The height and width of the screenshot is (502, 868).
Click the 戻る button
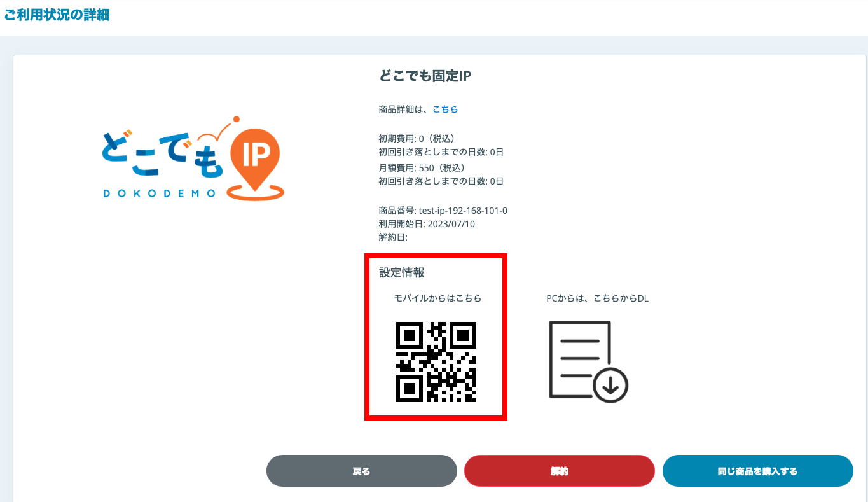point(361,471)
